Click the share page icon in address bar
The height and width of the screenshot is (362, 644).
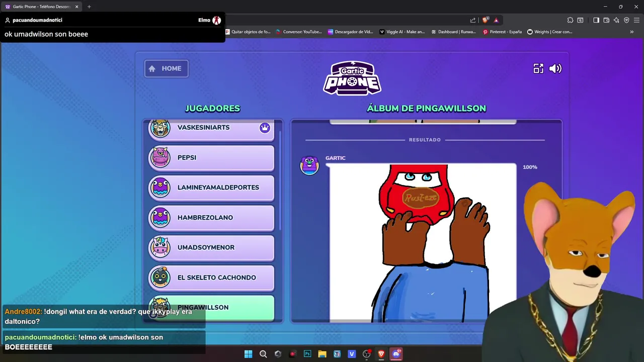click(x=473, y=20)
